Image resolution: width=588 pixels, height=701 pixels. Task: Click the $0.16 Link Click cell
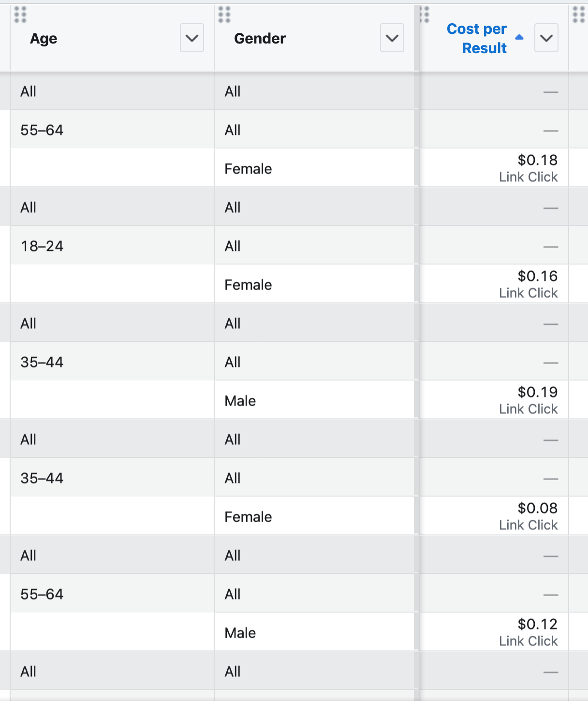click(494, 284)
